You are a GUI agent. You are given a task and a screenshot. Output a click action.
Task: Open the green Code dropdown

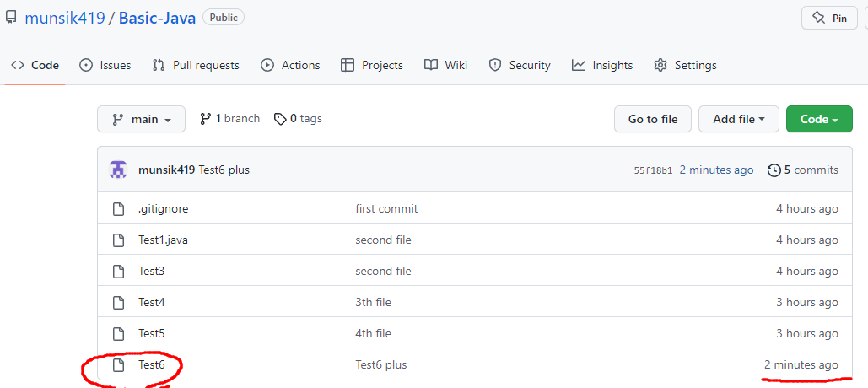[819, 119]
